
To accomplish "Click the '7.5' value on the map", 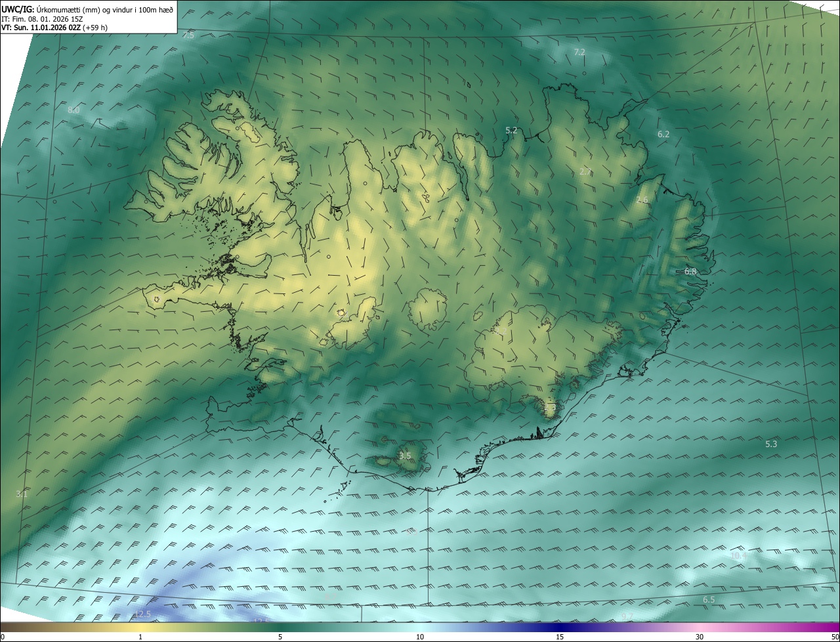I will (188, 35).
